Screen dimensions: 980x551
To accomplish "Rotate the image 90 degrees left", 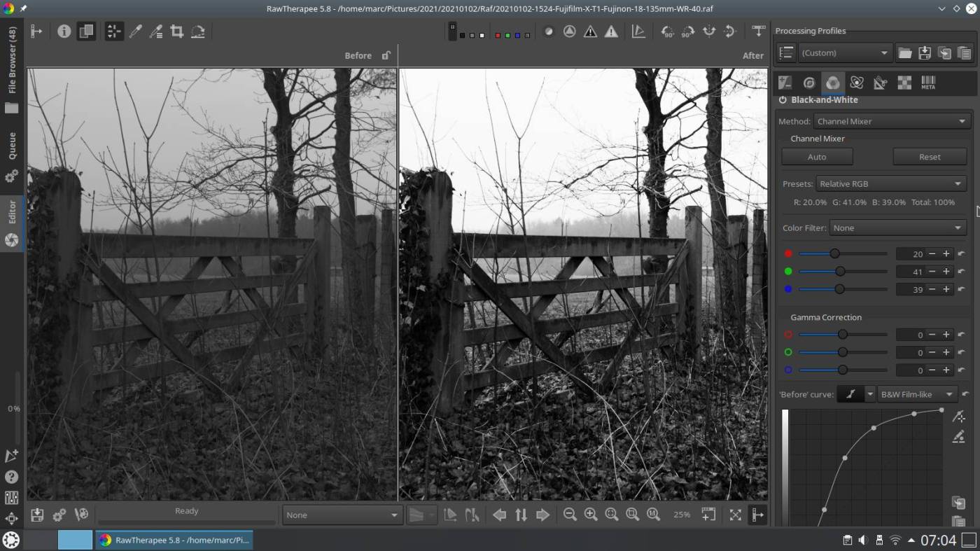I will (667, 32).
